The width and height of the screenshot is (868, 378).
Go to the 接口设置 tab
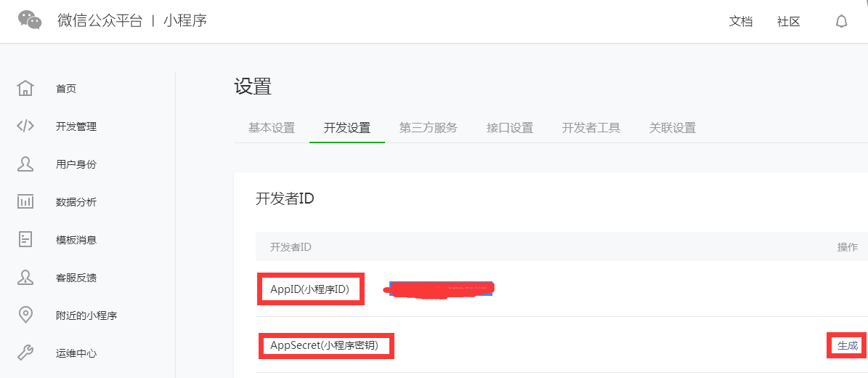coord(510,128)
